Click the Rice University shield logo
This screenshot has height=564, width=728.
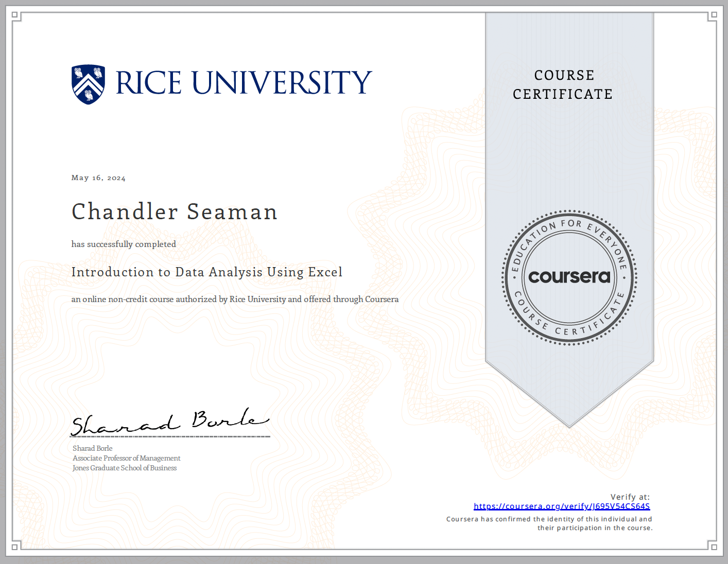[89, 84]
